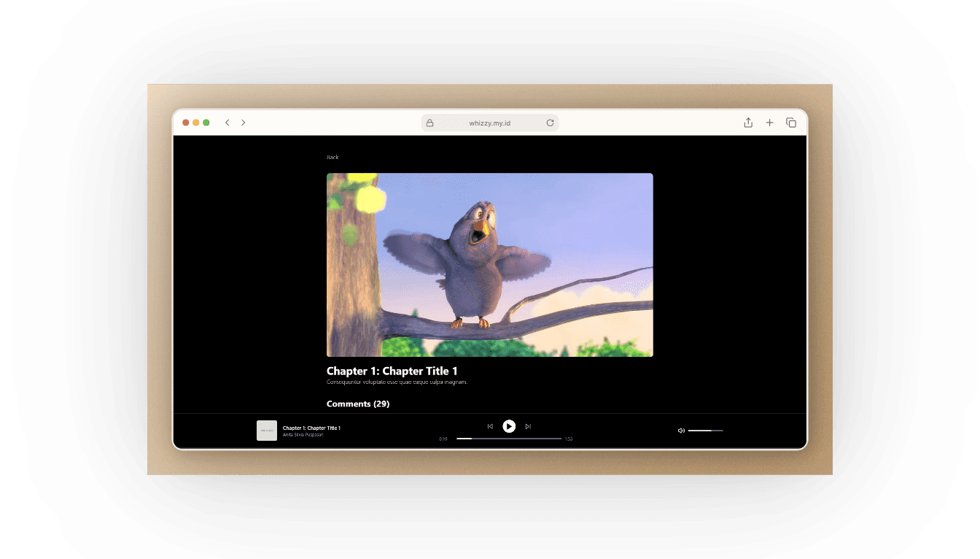This screenshot has width=980, height=559.
Task: Click the track cover thumbnail in player bar
Action: pyautogui.click(x=267, y=431)
